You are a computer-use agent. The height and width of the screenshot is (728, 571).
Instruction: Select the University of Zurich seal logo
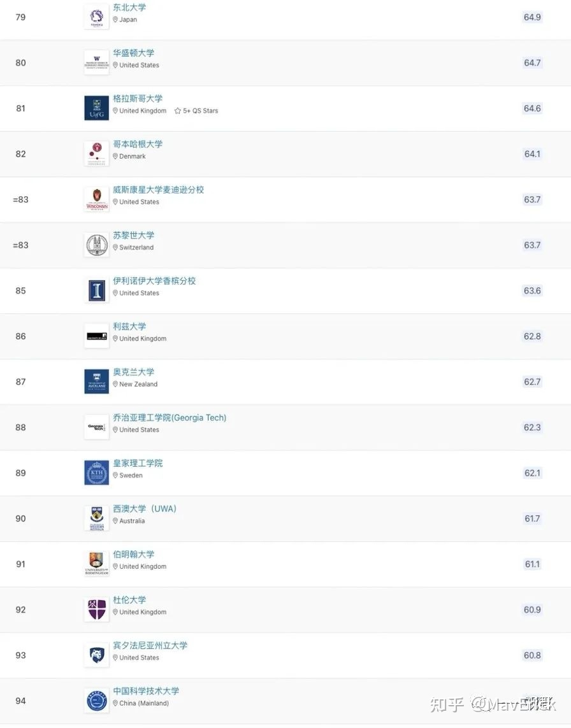pyautogui.click(x=97, y=245)
